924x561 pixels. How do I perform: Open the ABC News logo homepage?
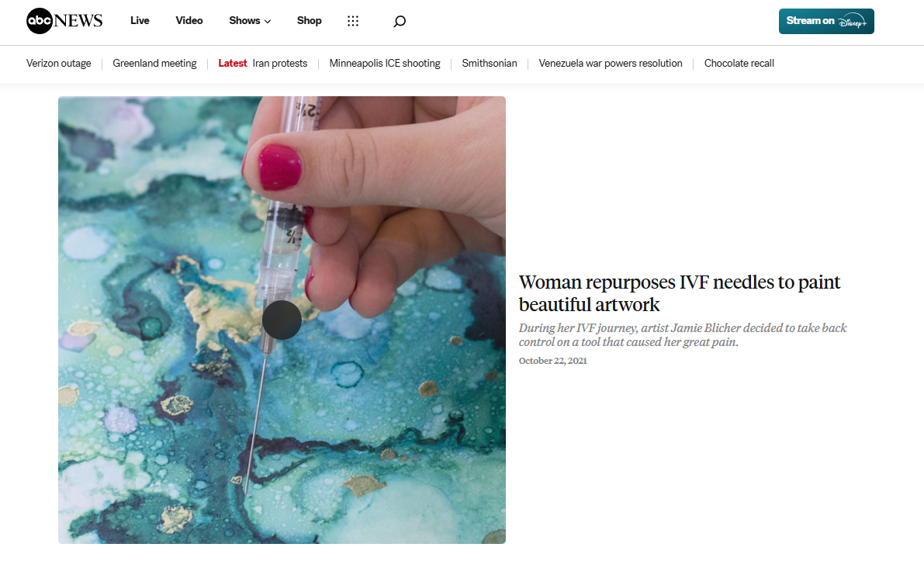click(64, 21)
